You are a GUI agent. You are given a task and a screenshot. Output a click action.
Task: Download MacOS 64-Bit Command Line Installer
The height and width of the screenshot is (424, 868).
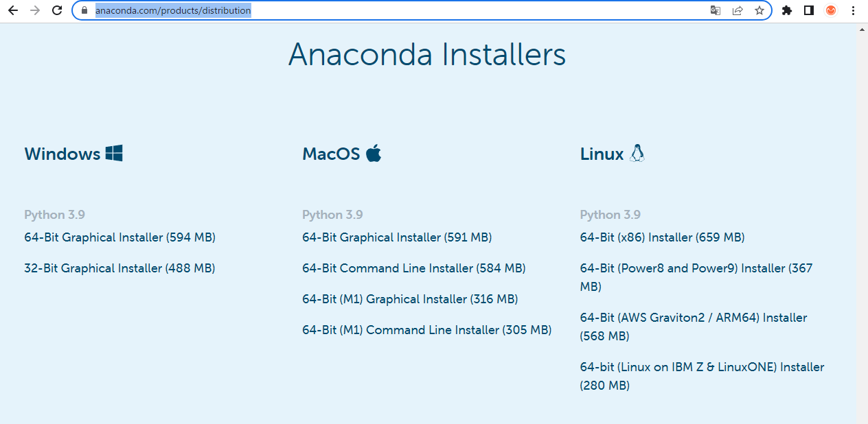414,268
